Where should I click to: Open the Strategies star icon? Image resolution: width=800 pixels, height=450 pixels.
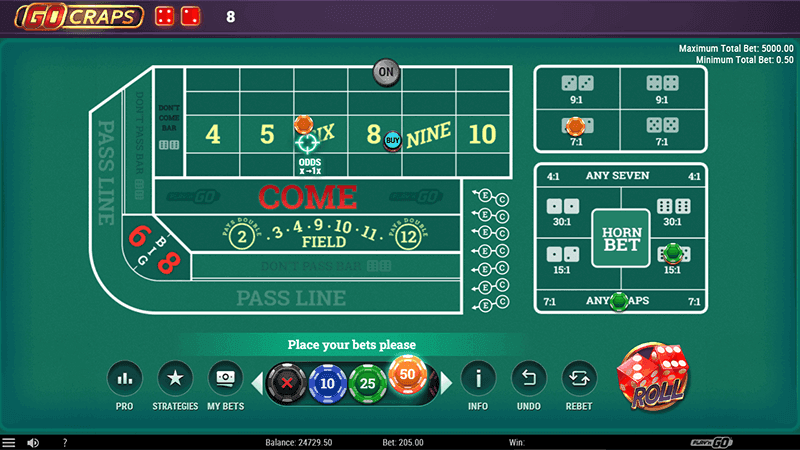pyautogui.click(x=175, y=379)
